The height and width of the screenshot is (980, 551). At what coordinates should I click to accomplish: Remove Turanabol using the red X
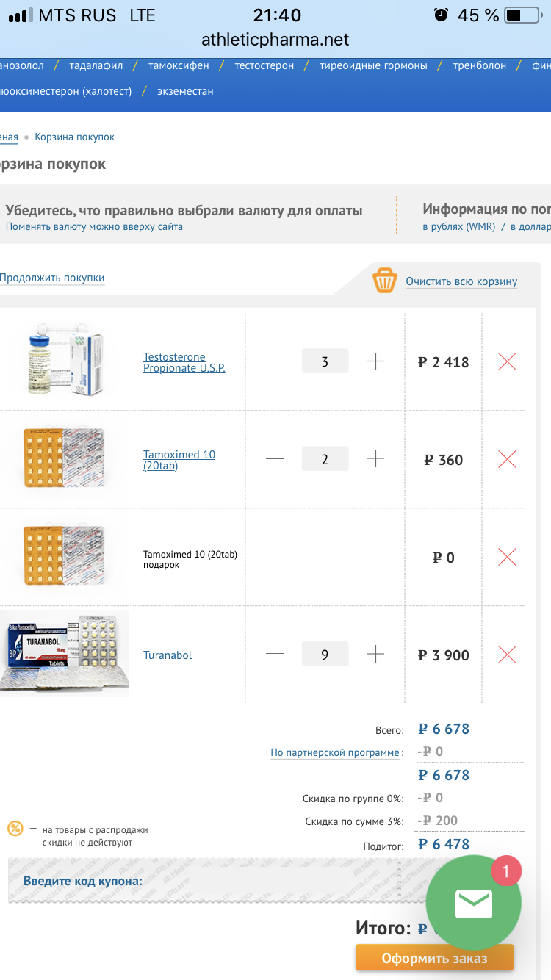pyautogui.click(x=507, y=655)
